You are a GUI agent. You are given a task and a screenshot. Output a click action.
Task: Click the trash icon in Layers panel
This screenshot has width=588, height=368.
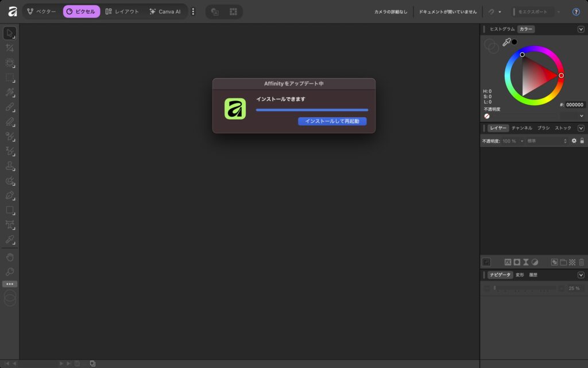(x=581, y=262)
